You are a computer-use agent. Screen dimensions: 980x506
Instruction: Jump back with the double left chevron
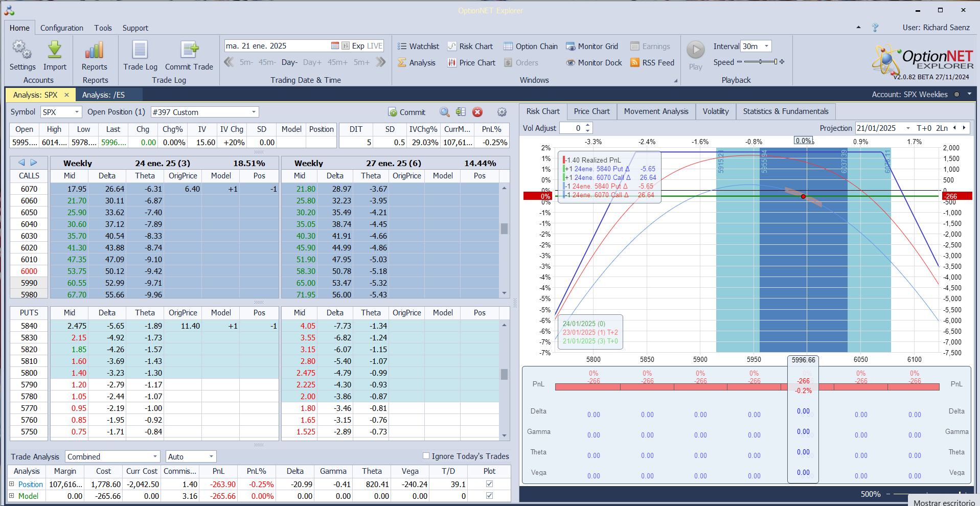pyautogui.click(x=229, y=62)
